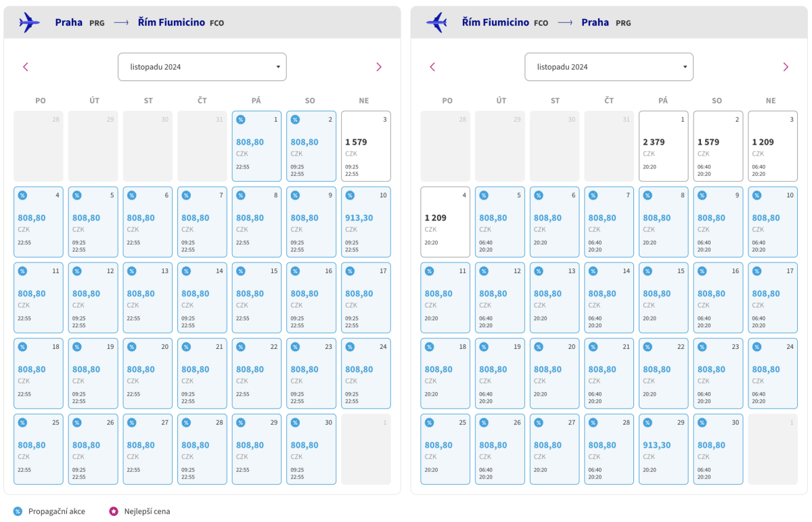Go to next month in Řím–Praha calendar
Viewport: 812px width, 522px height.
(786, 67)
